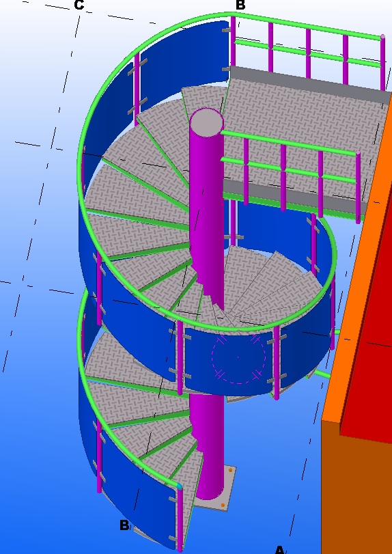Screen dimensions: 392x554
Task: Select the large curved blue panel at the top
Action: pyautogui.click(x=184, y=64)
